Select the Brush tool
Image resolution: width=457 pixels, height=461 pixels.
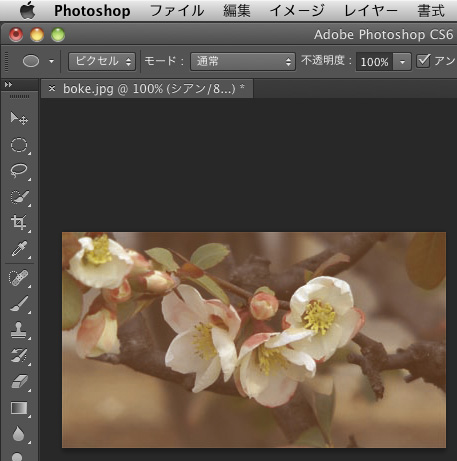19,304
